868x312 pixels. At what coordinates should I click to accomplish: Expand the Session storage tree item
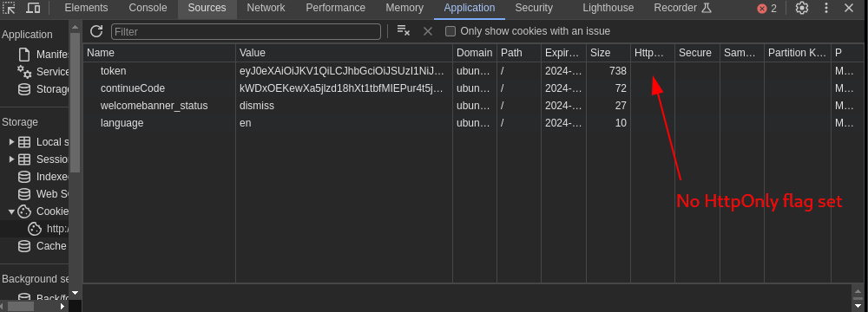[x=11, y=159]
